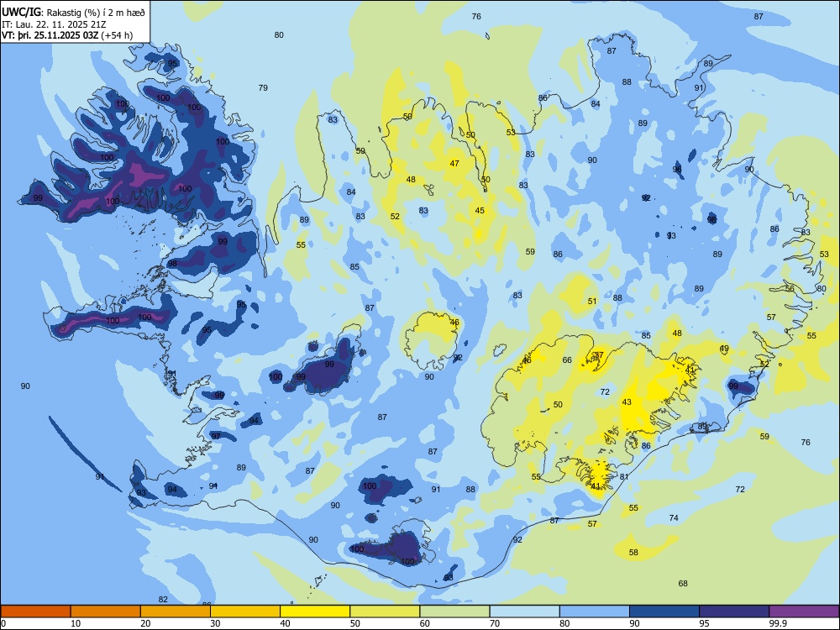Click the amber 30–40 legend swatch
Viewport: 840px width, 630px height.
click(245, 612)
